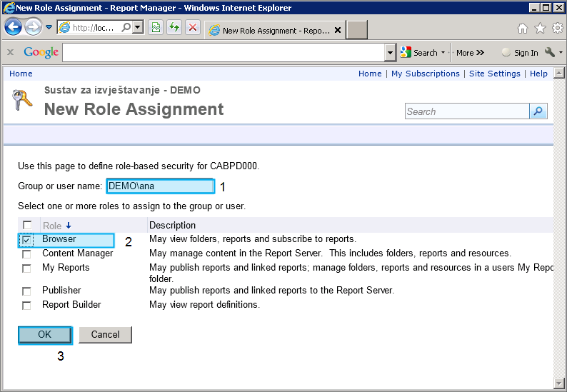Open Favorites with the star icon
567x392 pixels.
point(541,28)
